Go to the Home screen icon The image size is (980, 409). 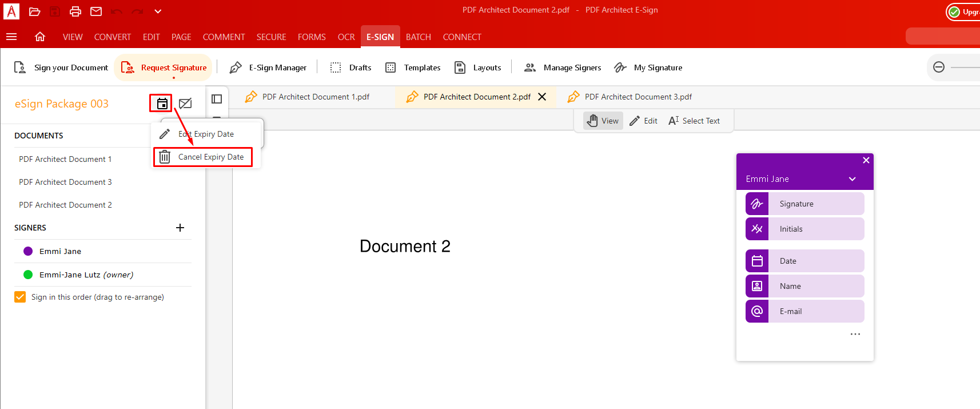click(x=40, y=37)
